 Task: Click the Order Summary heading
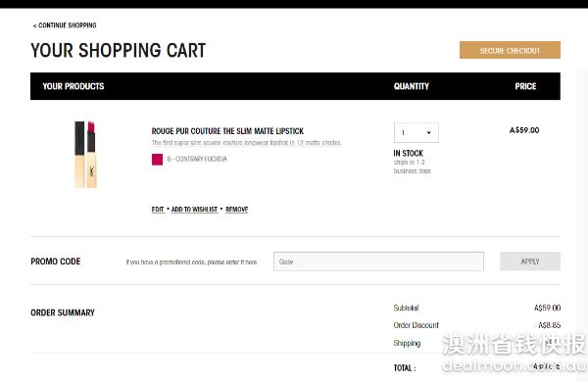pyautogui.click(x=63, y=312)
